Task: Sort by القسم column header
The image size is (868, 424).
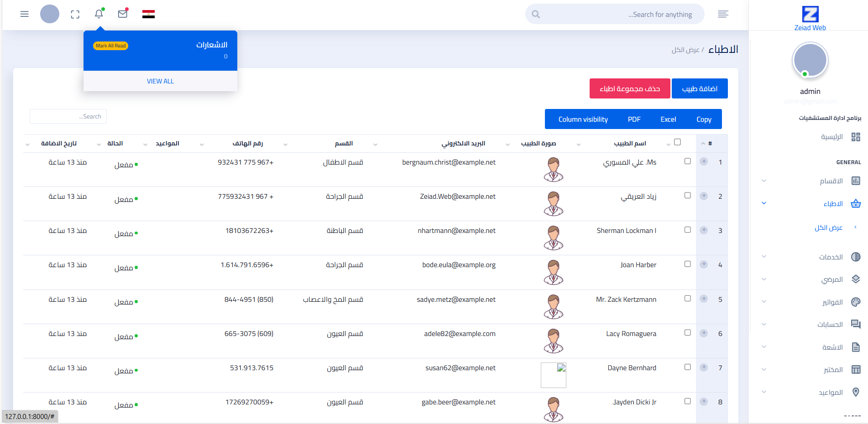Action: 344,143
